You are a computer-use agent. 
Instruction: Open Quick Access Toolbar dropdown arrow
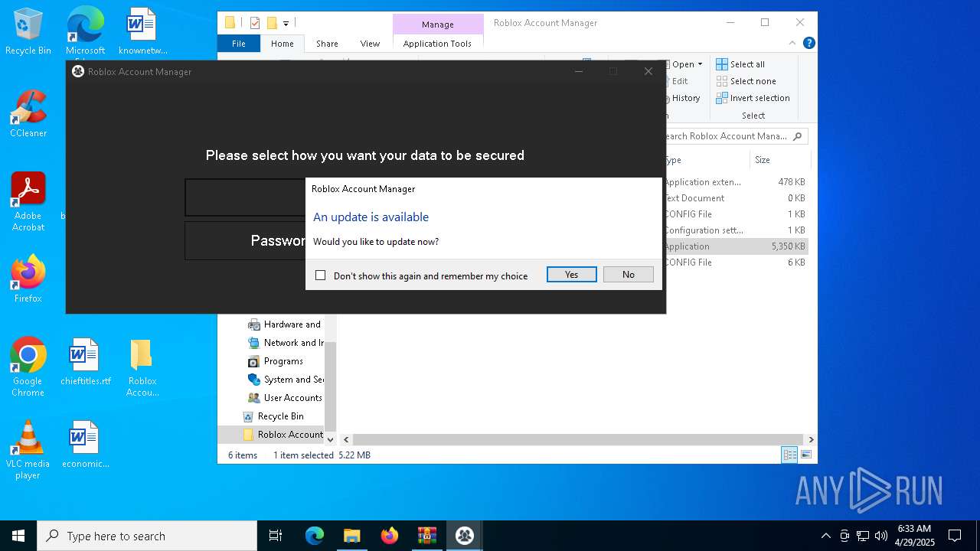(286, 24)
